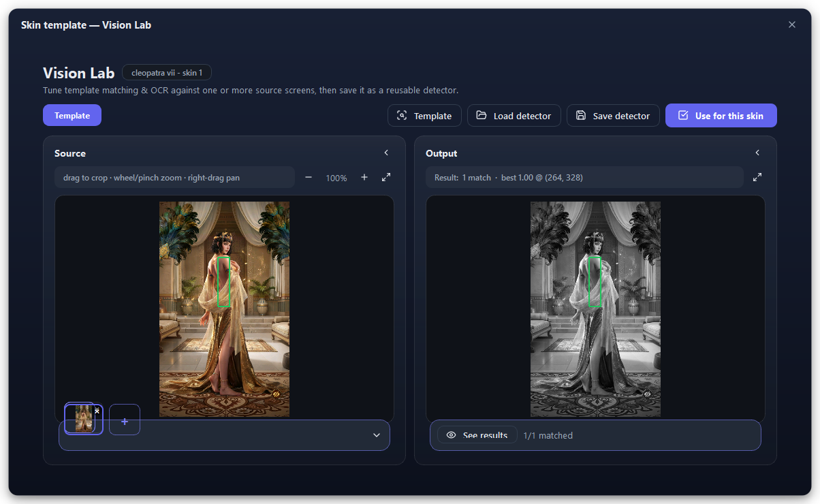Viewport: 820px width, 504px height.
Task: Remove the source thumbnail with its X
Action: tap(97, 411)
